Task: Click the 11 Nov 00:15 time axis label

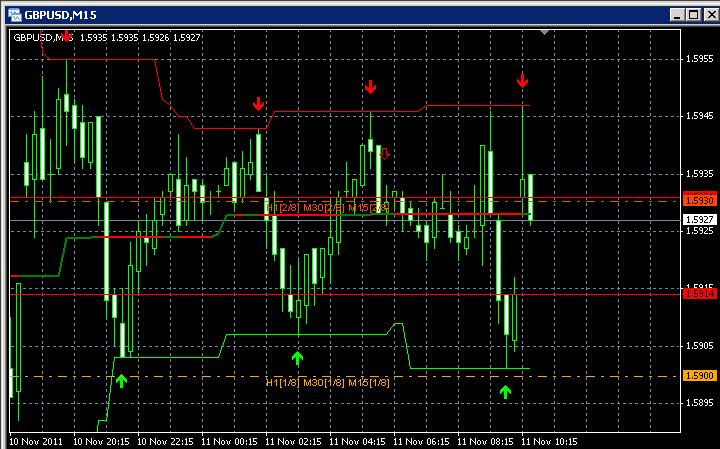Action: [x=229, y=442]
